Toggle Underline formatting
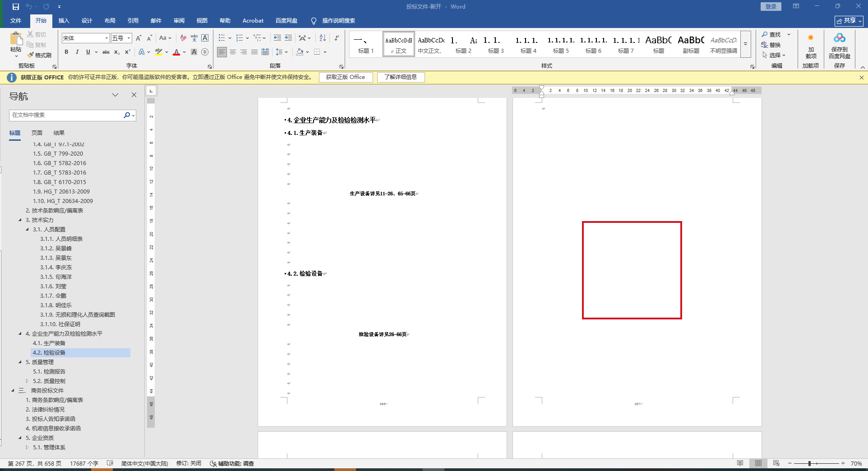Screen dimensions: 868x471 [x=88, y=52]
